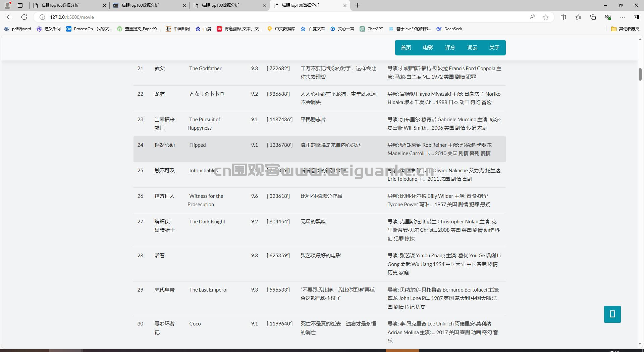Open the 中国知网 bookmark

pos(178,29)
